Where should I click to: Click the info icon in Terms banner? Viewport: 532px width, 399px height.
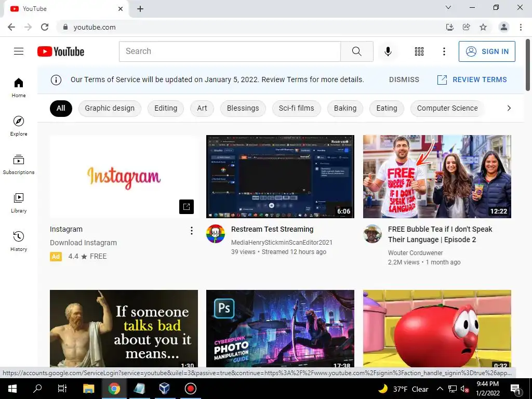tap(56, 79)
